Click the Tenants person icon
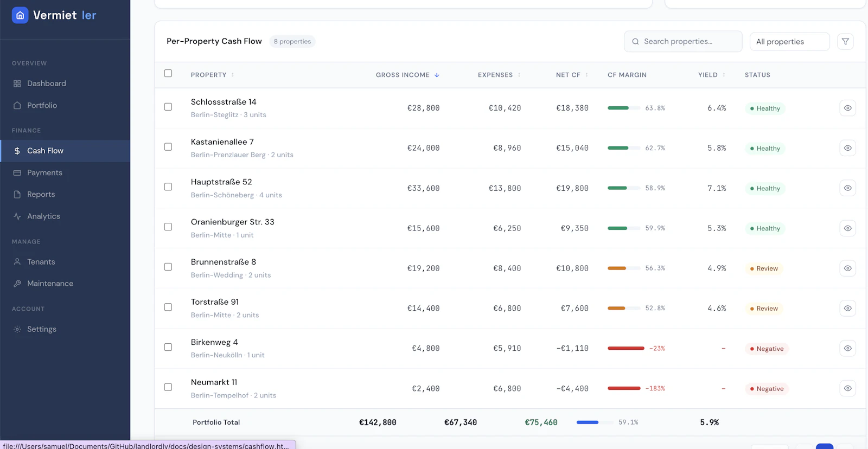868x449 pixels. 17,261
